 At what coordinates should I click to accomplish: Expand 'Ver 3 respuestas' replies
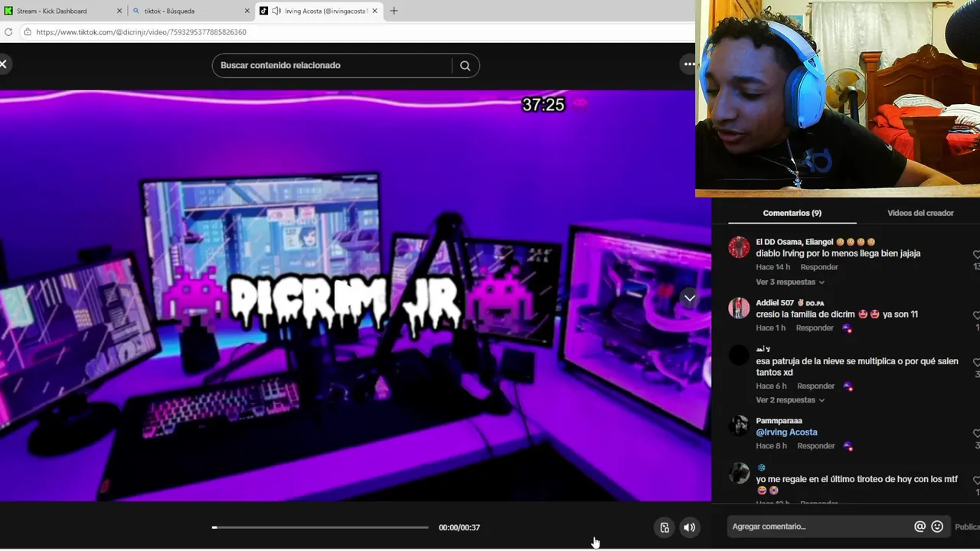(x=789, y=282)
